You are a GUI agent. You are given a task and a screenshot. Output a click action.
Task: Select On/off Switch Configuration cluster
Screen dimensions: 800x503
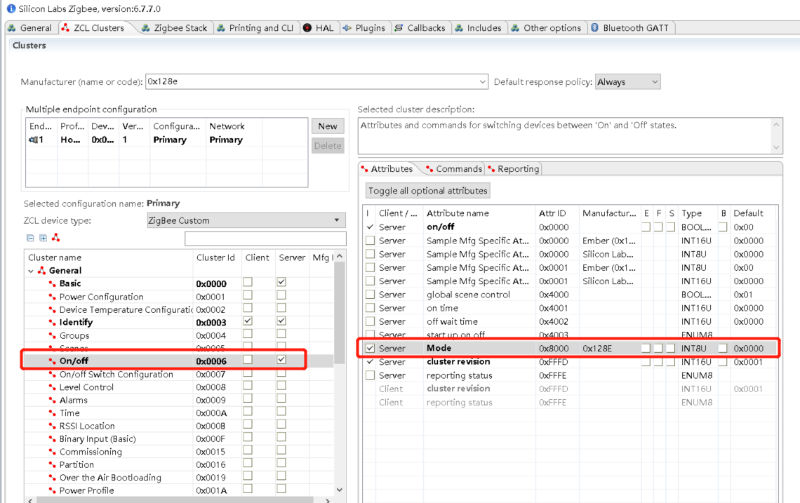(116, 374)
